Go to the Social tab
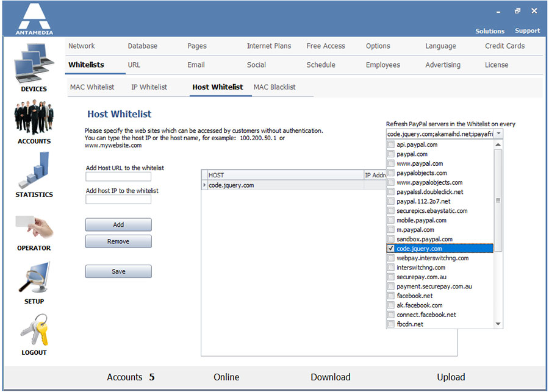 click(x=256, y=65)
